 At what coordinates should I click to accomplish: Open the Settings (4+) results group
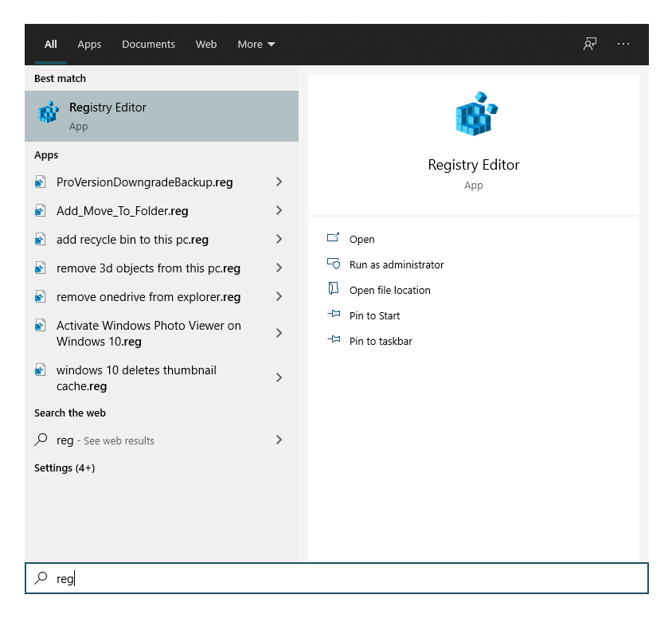point(64,468)
